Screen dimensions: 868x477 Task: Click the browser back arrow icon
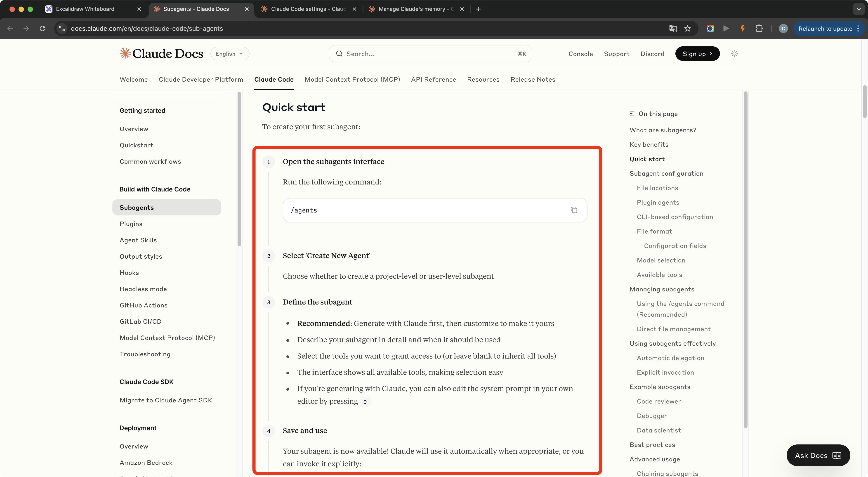pyautogui.click(x=10, y=29)
